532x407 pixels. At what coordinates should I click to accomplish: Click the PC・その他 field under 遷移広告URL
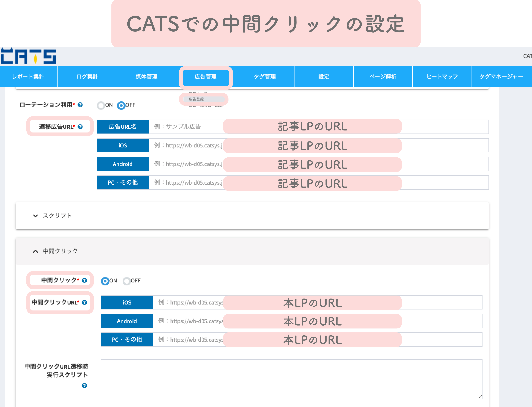(319, 183)
